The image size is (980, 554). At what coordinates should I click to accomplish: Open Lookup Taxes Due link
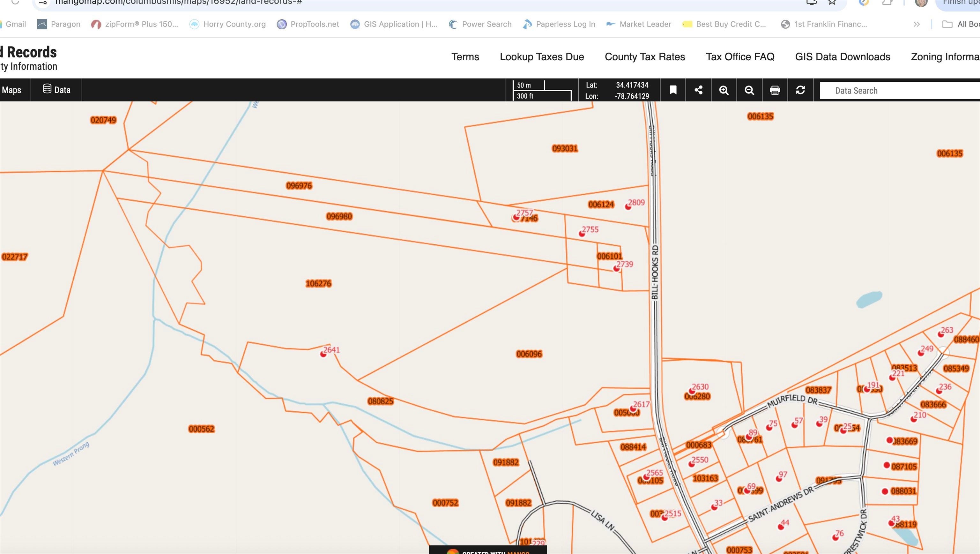(x=542, y=57)
